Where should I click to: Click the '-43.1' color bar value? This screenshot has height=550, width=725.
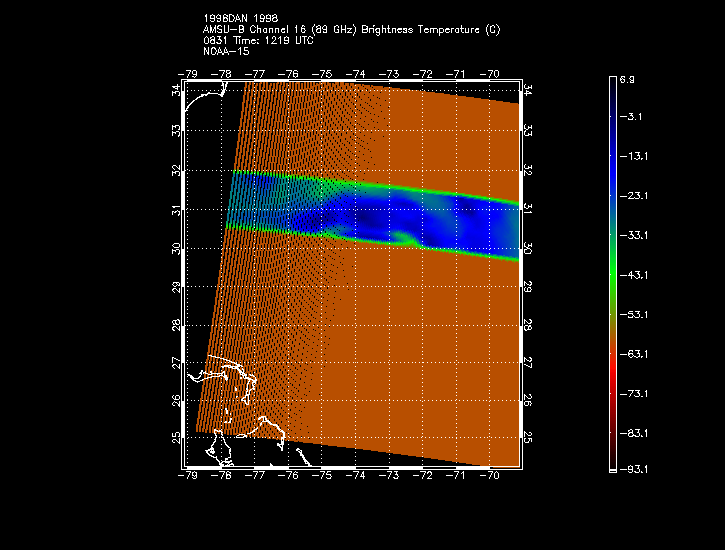click(634, 275)
